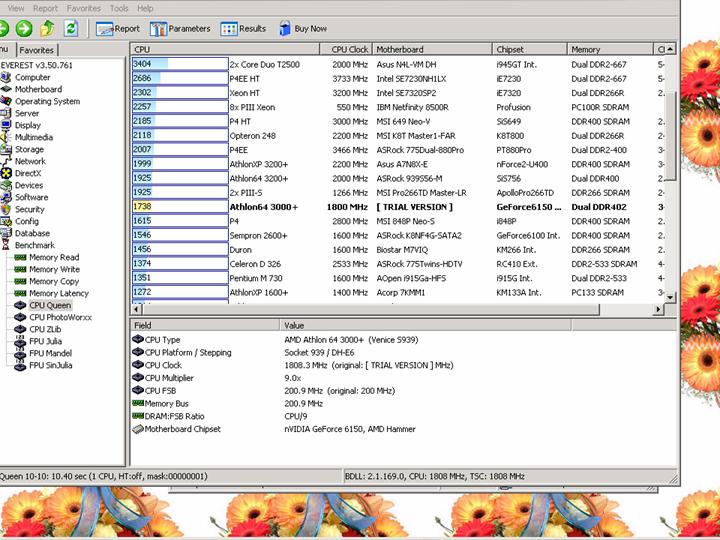Select the Devices tree icon
Viewport: 720px width, 540px height.
pyautogui.click(x=6, y=185)
